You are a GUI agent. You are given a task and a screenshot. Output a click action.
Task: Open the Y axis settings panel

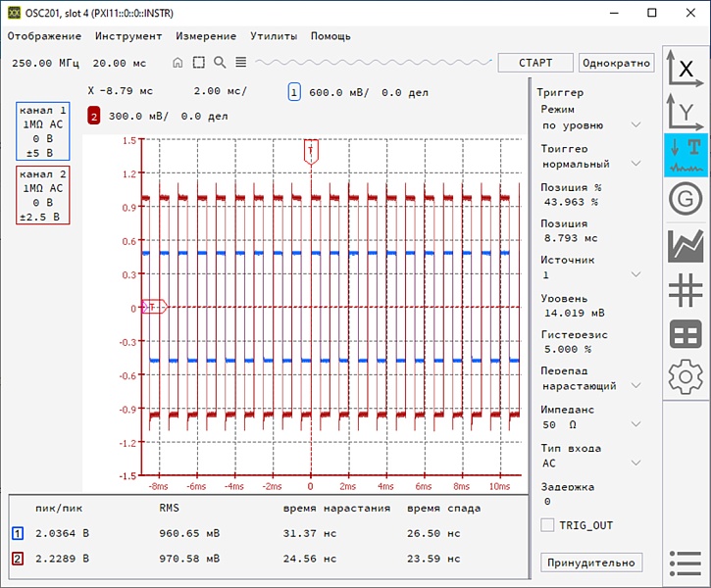[x=686, y=111]
